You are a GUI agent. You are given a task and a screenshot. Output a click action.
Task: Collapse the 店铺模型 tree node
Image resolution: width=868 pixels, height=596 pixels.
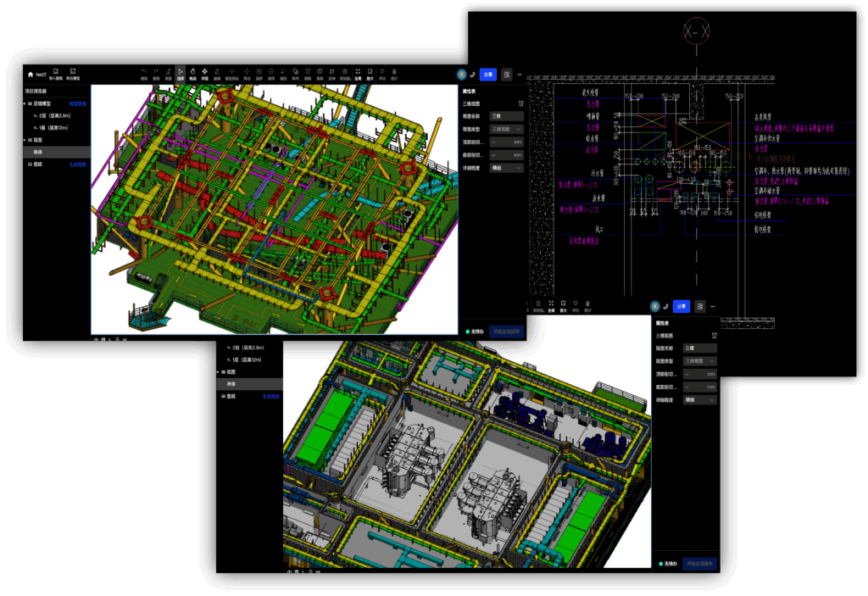[25, 103]
